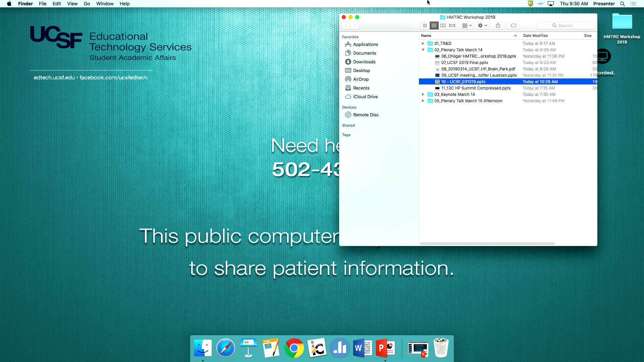Open Microsoft PowerPoint from the Dock
Image resolution: width=644 pixels, height=362 pixels.
pos(385,348)
